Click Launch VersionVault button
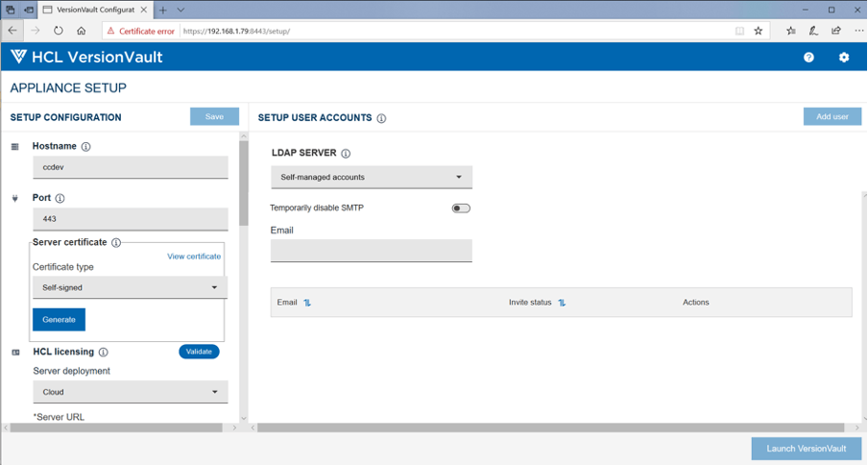The height and width of the screenshot is (465, 868). 806,449
